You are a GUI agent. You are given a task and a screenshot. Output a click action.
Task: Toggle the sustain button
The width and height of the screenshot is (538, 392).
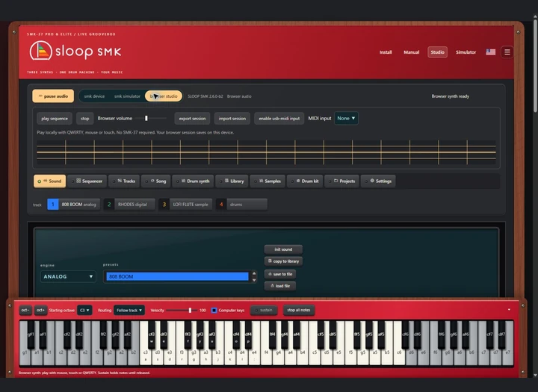(x=264, y=310)
